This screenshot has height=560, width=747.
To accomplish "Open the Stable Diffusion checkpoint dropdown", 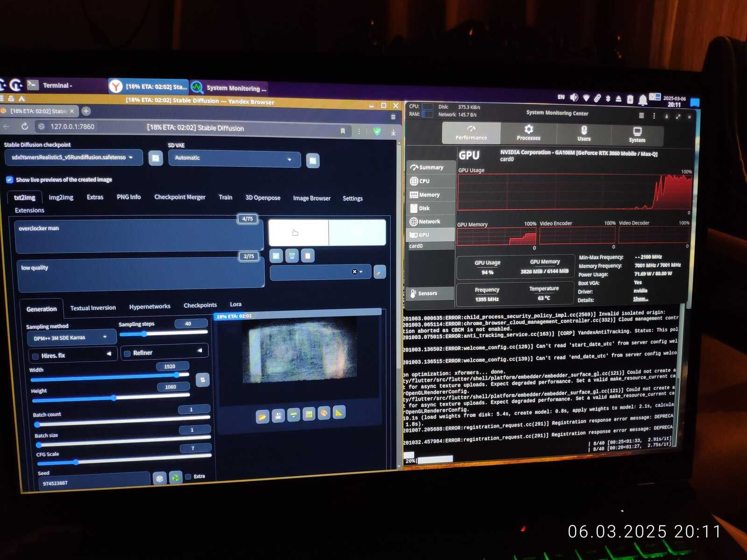I will 74,158.
